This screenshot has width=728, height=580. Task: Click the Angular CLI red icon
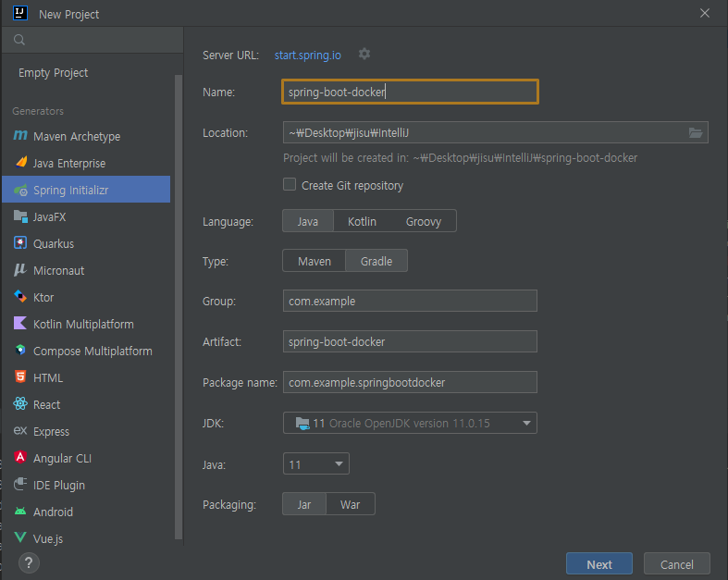(20, 457)
